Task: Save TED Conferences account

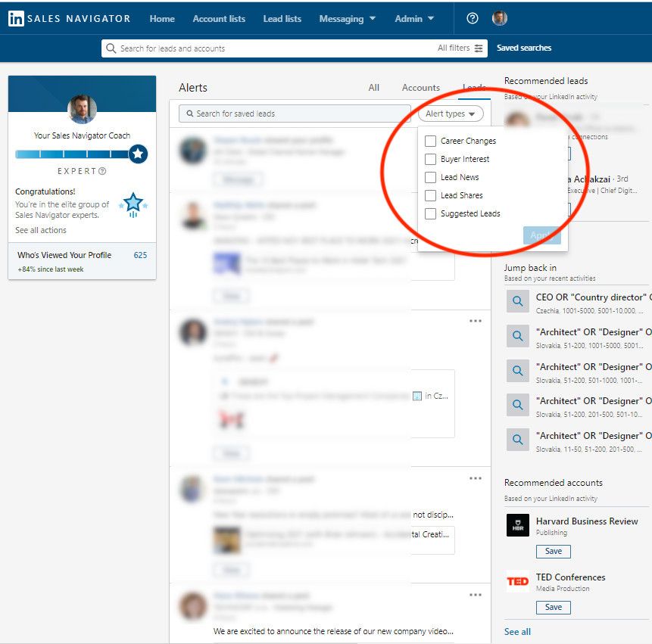Action: (x=554, y=608)
